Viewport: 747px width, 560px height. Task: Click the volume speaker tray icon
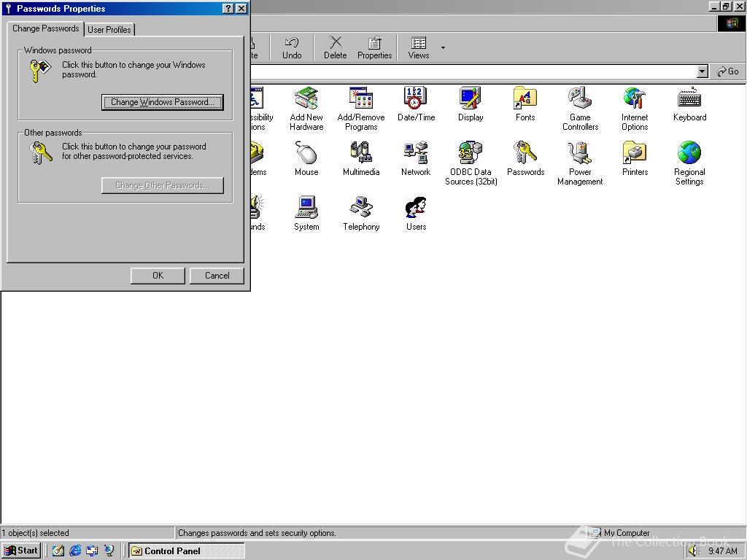(x=693, y=551)
